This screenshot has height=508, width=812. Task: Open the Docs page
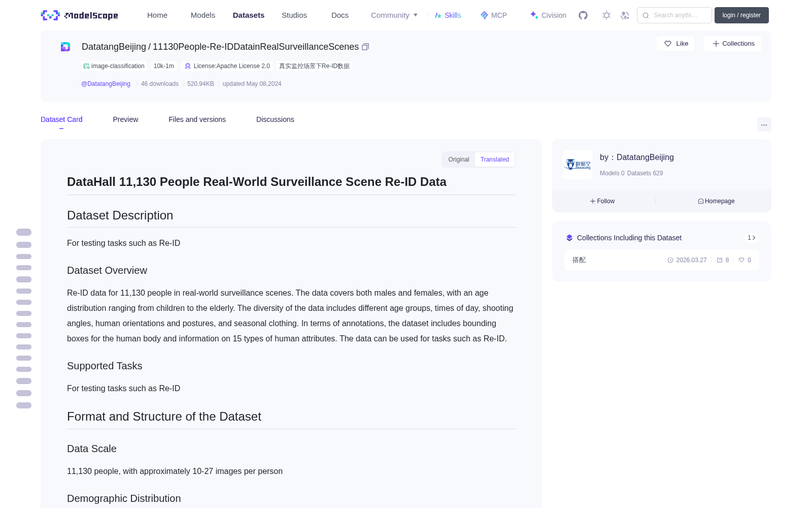click(x=340, y=15)
